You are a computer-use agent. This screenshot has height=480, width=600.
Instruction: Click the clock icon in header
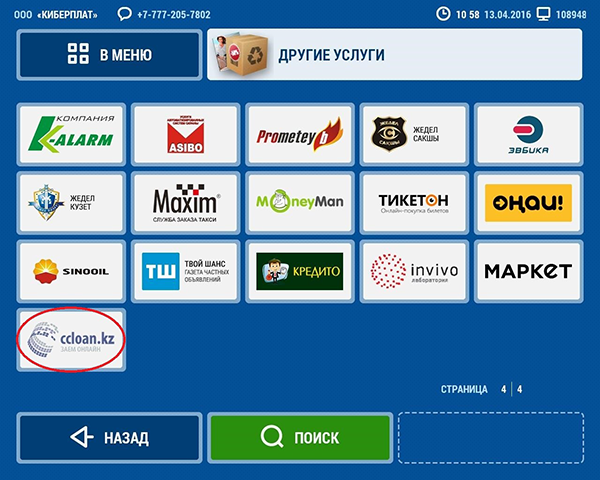[x=443, y=14]
